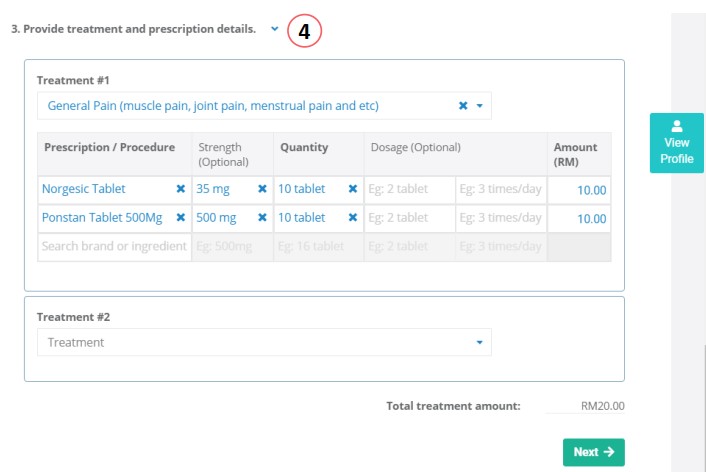Viewport: 706px width, 472px height.
Task: Click the Search brand or ingredient field
Action: coord(114,247)
